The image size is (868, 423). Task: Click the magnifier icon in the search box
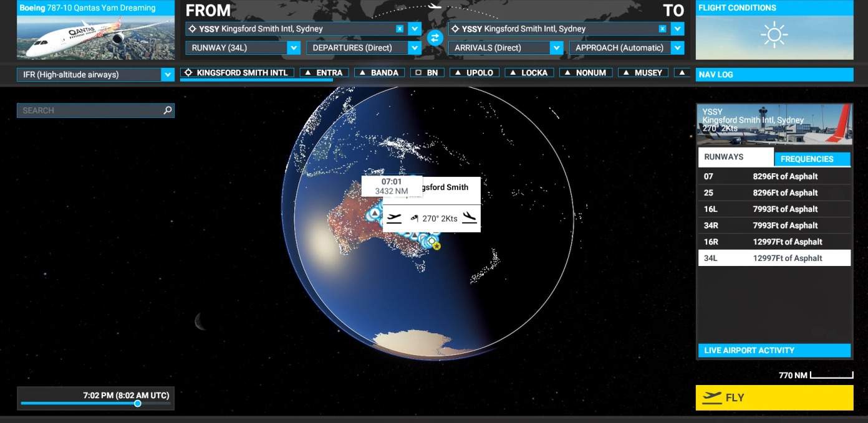[167, 110]
